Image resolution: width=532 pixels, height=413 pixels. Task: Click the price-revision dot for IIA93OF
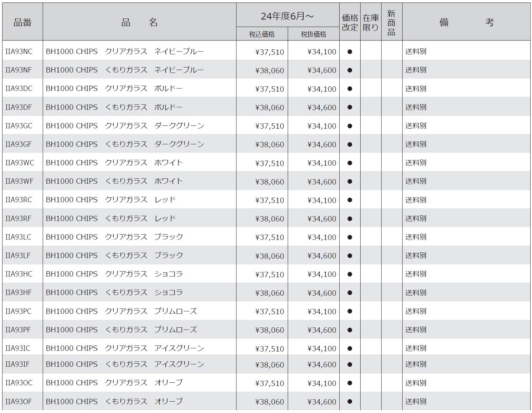click(x=350, y=402)
